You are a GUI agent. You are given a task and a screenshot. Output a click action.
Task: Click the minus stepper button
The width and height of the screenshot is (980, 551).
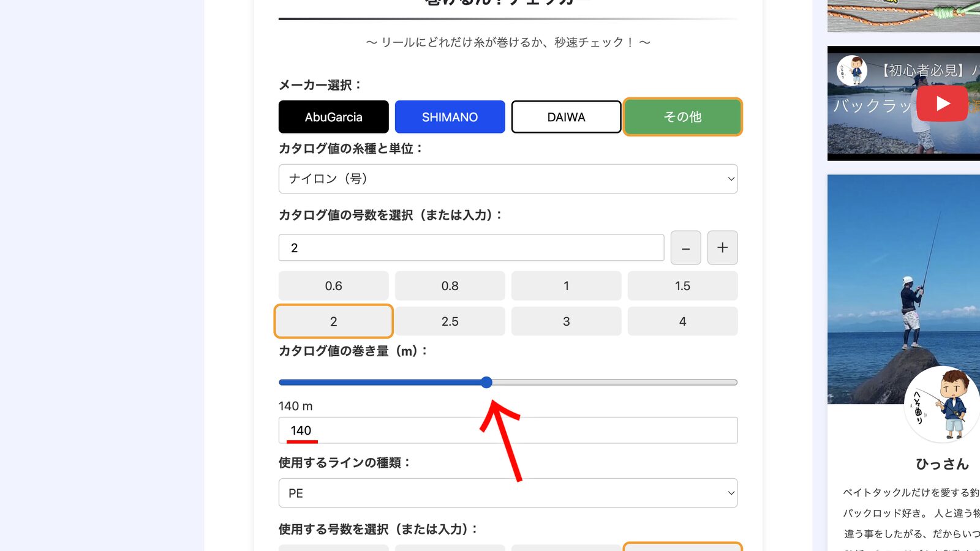click(685, 247)
